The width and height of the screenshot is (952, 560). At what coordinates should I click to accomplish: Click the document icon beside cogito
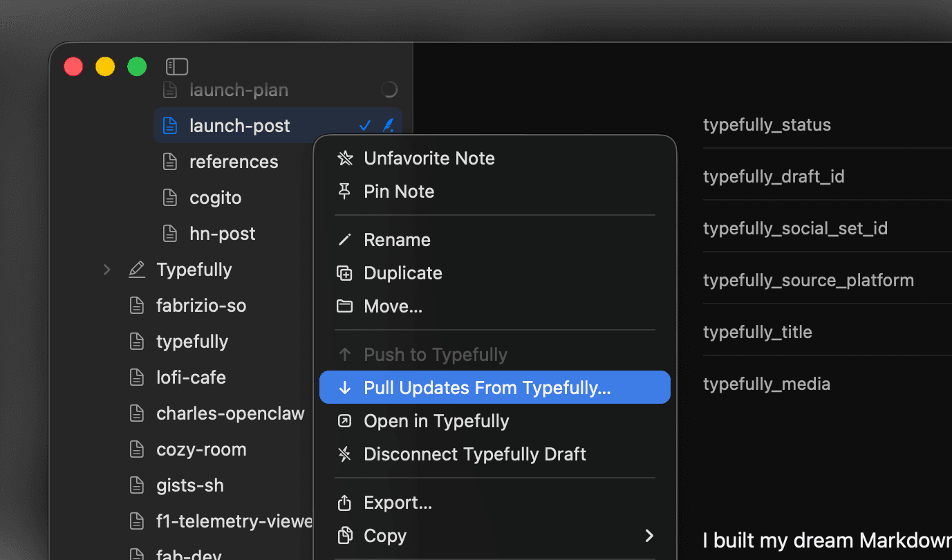coord(169,198)
